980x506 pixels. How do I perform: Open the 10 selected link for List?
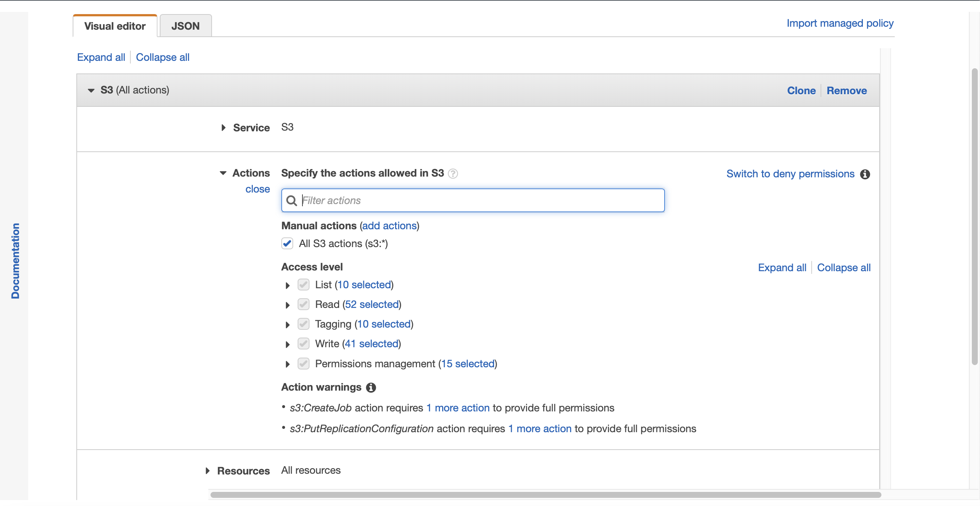[364, 285]
